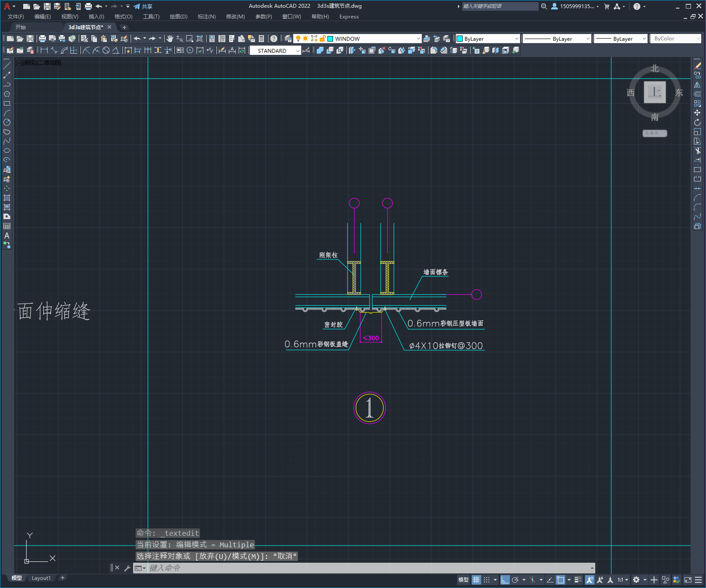Toggle annotation object visibility in status bar

point(590,580)
